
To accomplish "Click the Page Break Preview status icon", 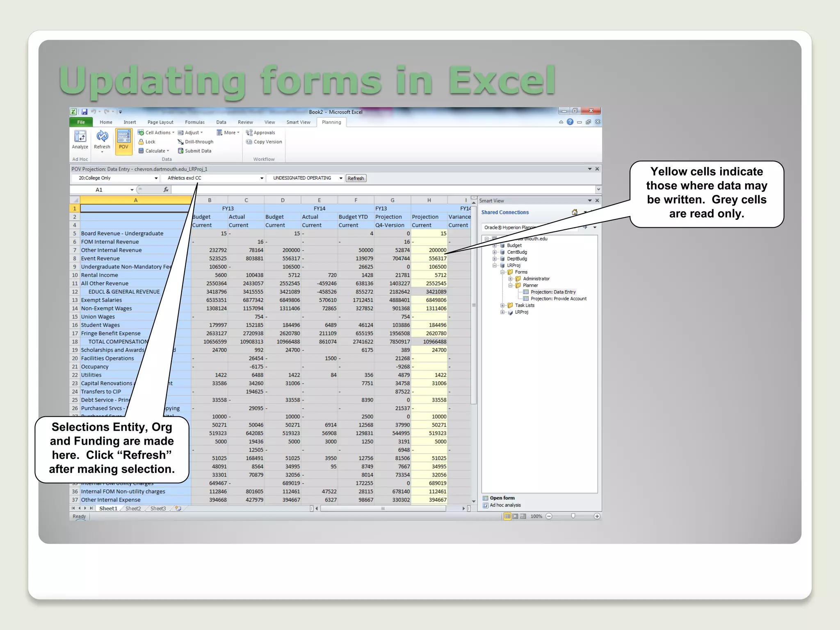I will [x=523, y=516].
